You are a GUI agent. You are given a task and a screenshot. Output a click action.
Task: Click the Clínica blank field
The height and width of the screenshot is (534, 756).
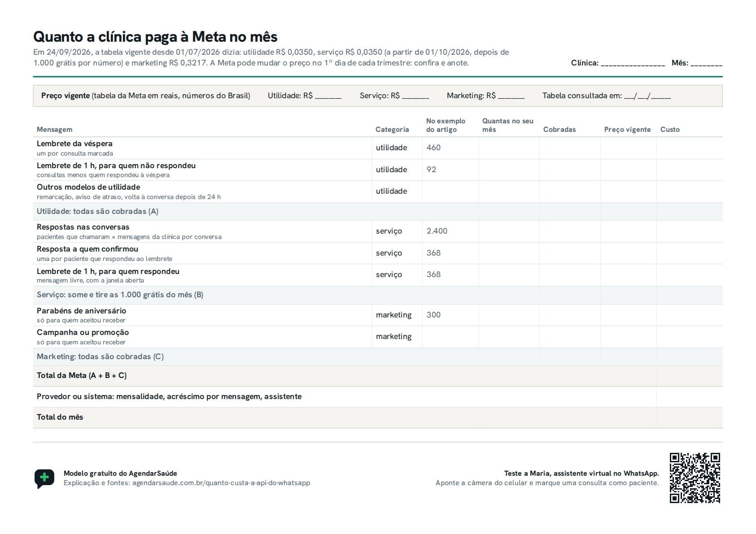[633, 63]
